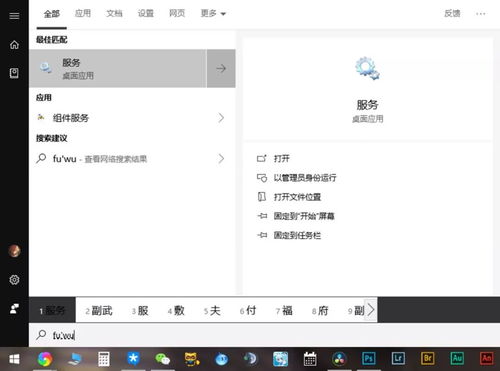Expand the 更多 filter dropdown
500x371 pixels.
click(x=213, y=14)
